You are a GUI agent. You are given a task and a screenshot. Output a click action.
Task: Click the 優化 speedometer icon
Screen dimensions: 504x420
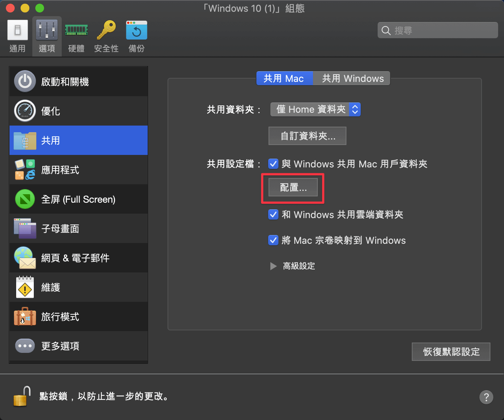tap(25, 111)
